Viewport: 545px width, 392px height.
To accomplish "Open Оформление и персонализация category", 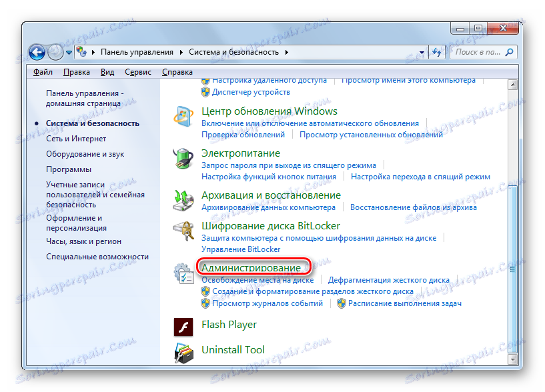I will [x=76, y=223].
